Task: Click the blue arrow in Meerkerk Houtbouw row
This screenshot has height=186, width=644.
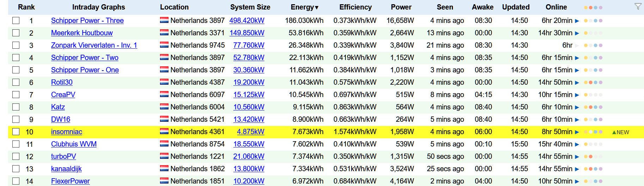Action: pyautogui.click(x=577, y=33)
